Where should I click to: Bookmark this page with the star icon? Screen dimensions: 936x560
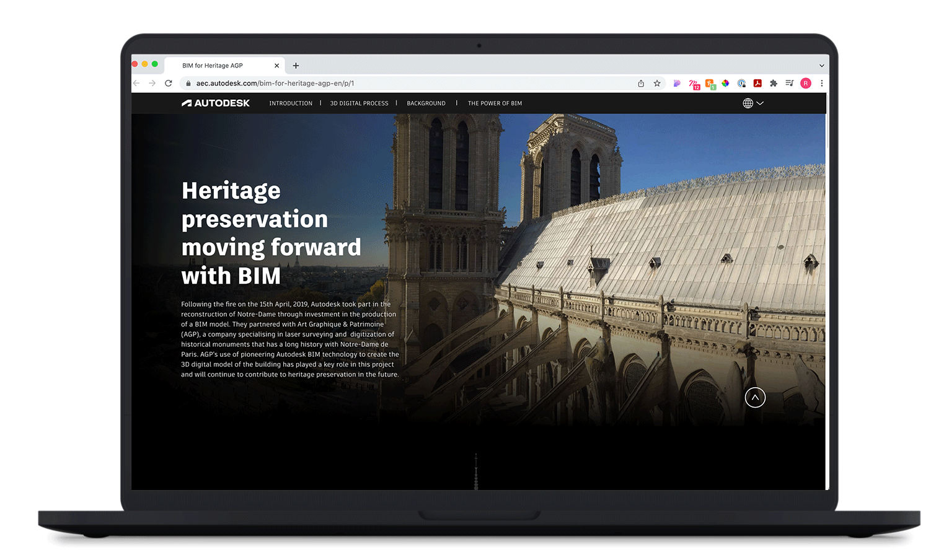pyautogui.click(x=657, y=84)
